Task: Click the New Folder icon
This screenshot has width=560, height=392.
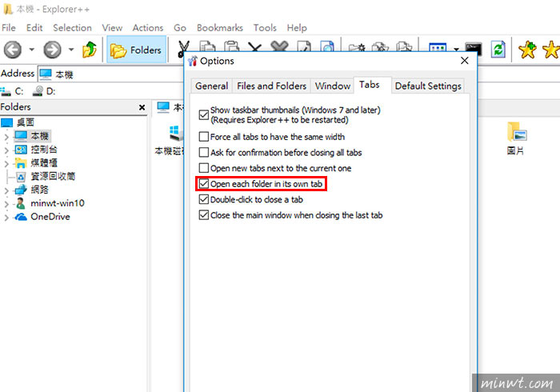Action: coord(357,47)
